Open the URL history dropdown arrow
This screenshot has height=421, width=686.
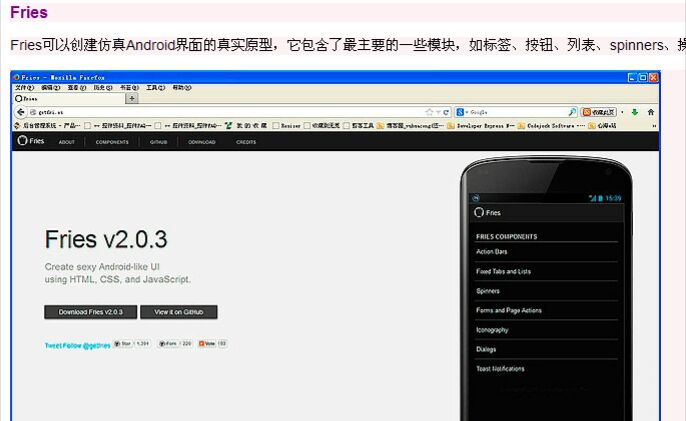coord(438,113)
